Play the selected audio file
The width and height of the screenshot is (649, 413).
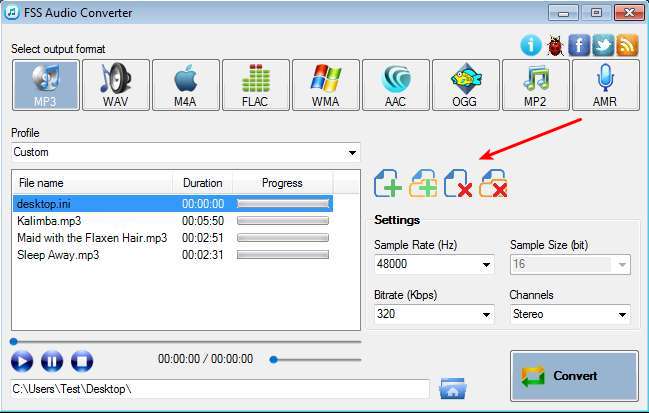22,361
